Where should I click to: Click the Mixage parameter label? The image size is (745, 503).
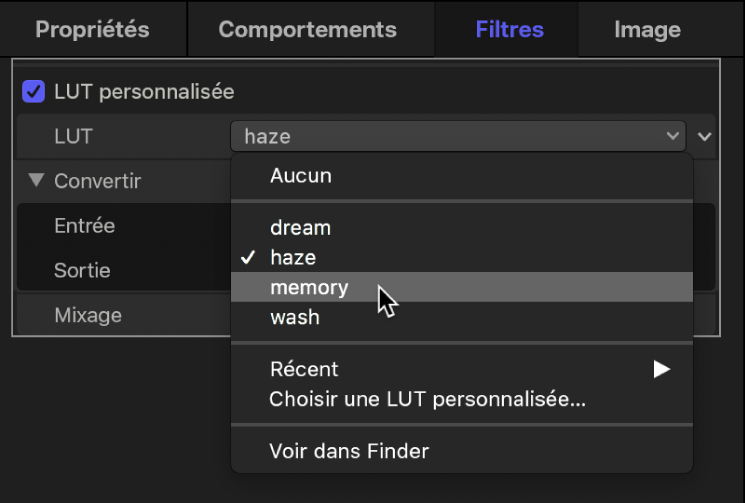pyautogui.click(x=88, y=315)
